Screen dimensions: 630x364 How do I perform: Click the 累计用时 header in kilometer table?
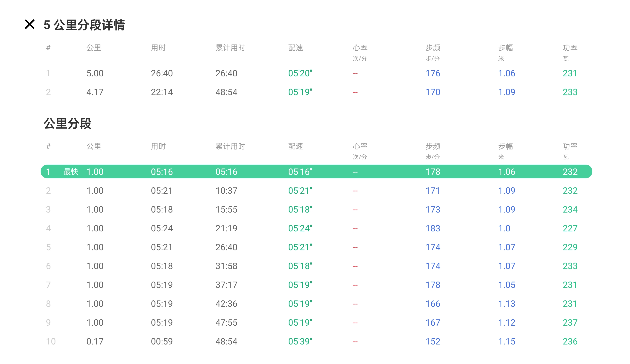click(230, 146)
